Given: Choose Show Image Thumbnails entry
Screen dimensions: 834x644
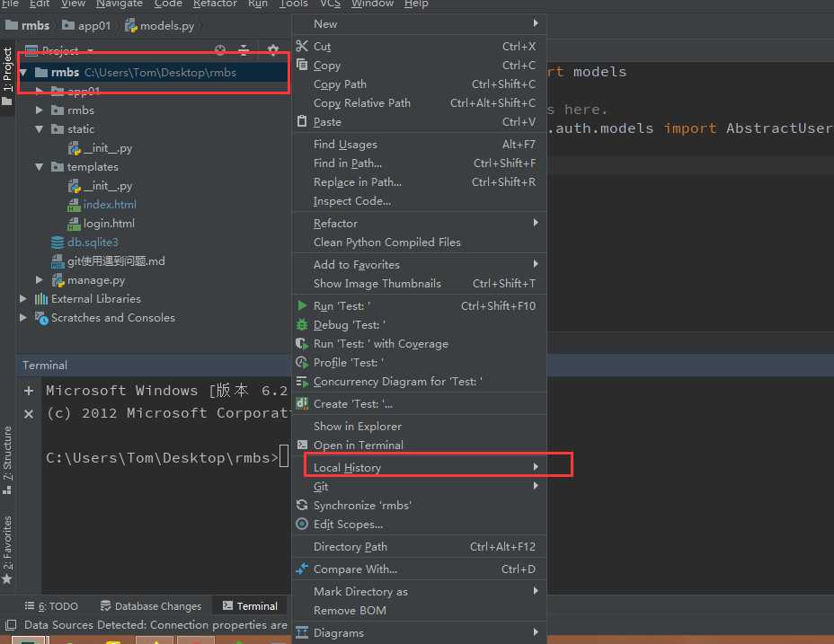Looking at the screenshot, I should click(419, 283).
